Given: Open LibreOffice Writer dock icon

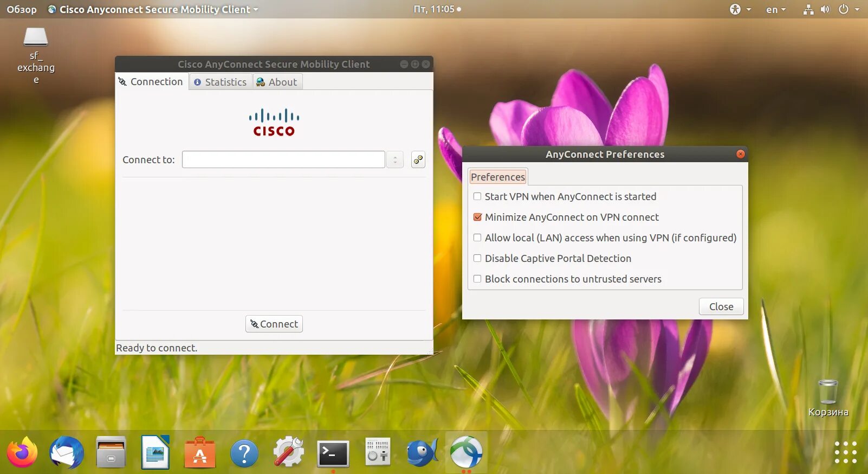Looking at the screenshot, I should (156, 452).
